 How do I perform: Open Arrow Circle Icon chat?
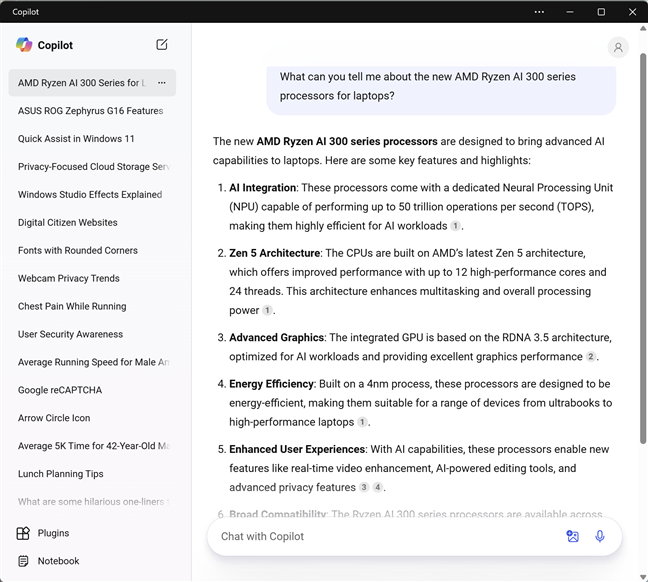click(92, 418)
